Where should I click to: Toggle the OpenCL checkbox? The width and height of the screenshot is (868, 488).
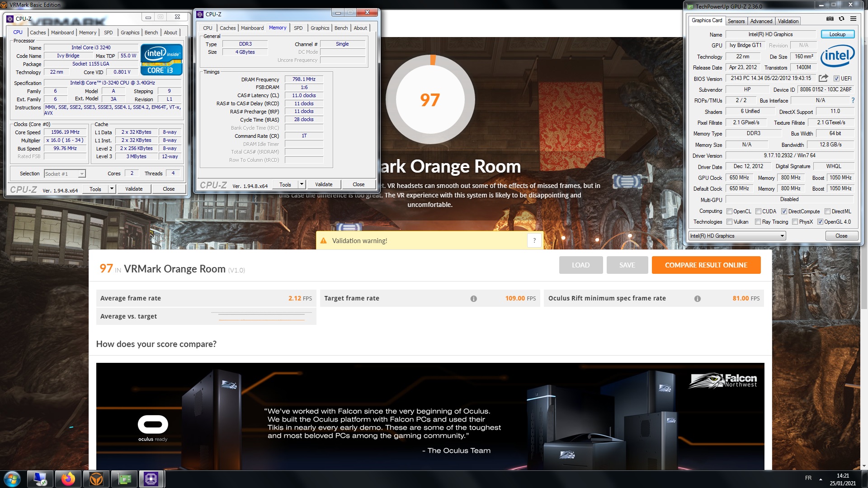[x=729, y=211]
